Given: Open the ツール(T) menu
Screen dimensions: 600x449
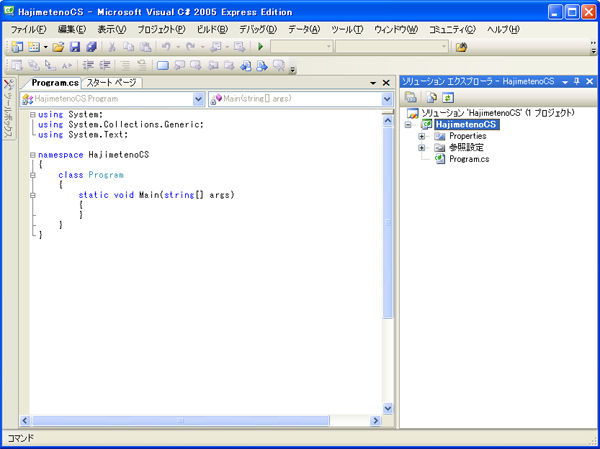Looking at the screenshot, I should [347, 30].
